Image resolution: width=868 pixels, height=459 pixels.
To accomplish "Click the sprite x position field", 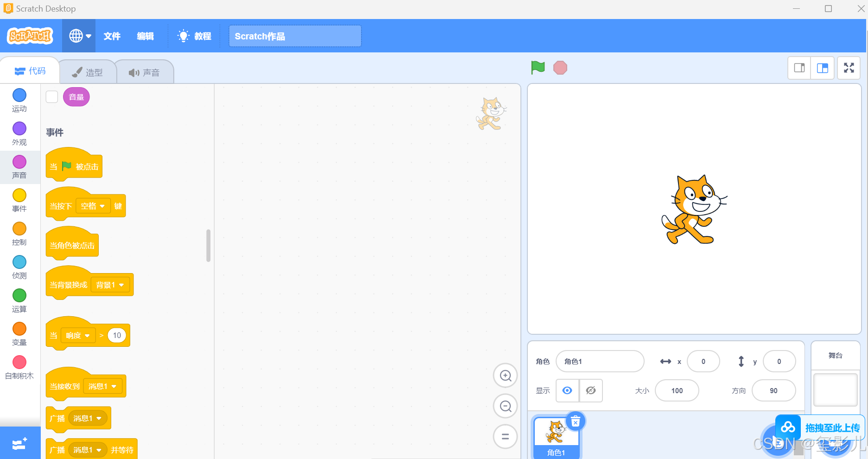I will pos(703,361).
